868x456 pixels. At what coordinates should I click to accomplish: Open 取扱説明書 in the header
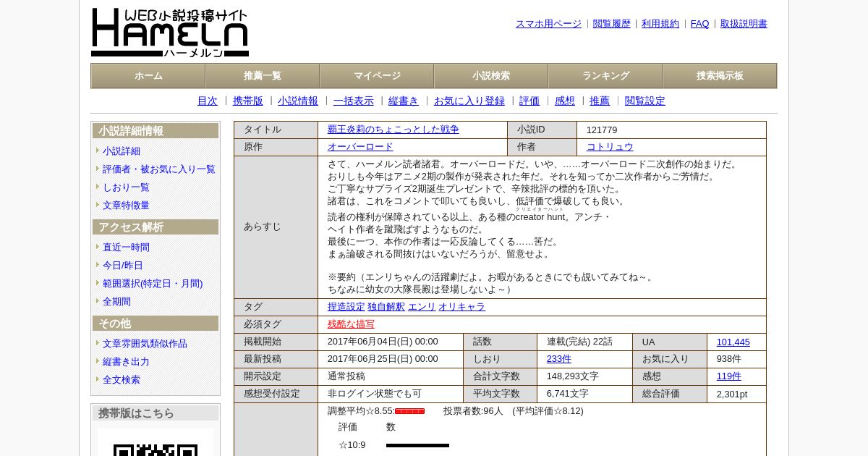744,24
